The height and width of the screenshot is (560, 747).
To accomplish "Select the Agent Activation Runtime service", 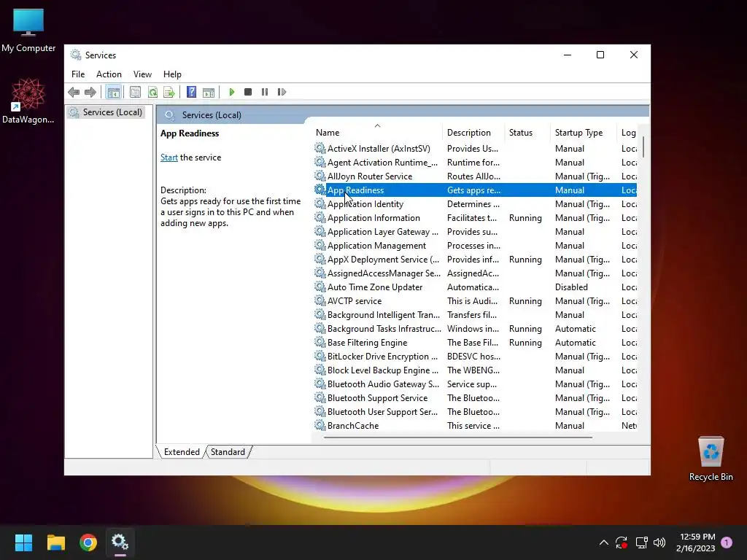I will (x=475, y=163).
